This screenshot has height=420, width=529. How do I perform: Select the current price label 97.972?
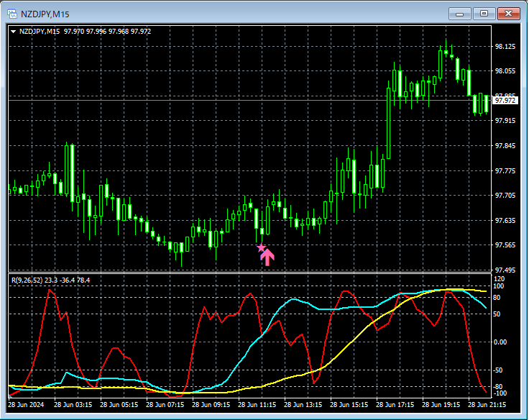505,100
